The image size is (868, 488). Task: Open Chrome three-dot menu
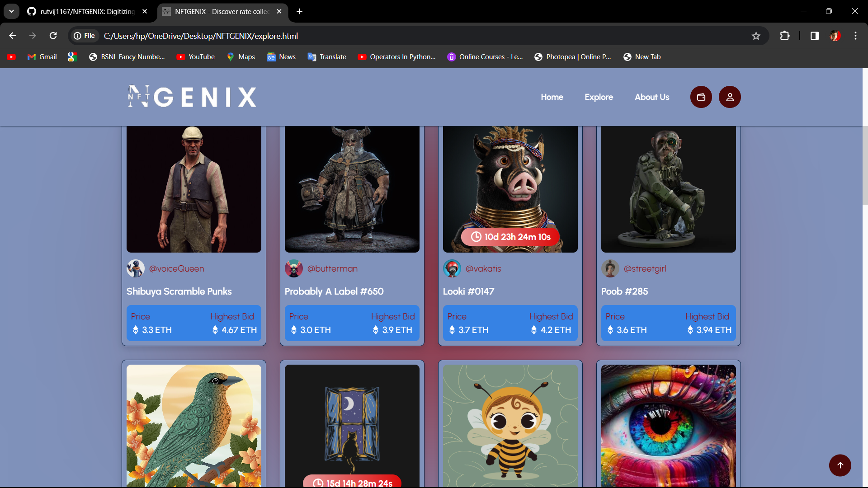(855, 36)
